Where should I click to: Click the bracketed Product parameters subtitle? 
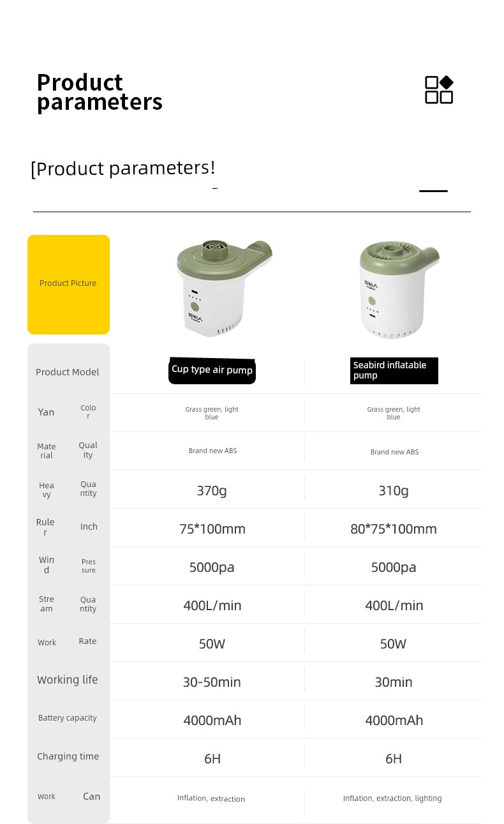(123, 169)
